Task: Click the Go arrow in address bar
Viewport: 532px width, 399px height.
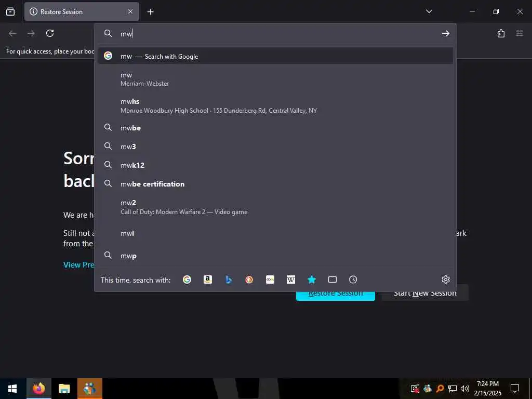Action: [x=445, y=33]
